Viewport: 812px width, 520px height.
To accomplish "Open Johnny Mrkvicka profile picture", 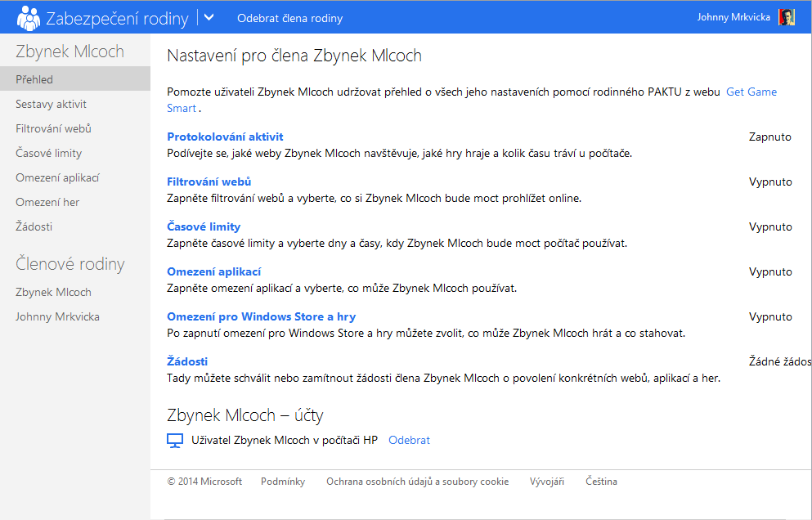I will click(x=787, y=17).
